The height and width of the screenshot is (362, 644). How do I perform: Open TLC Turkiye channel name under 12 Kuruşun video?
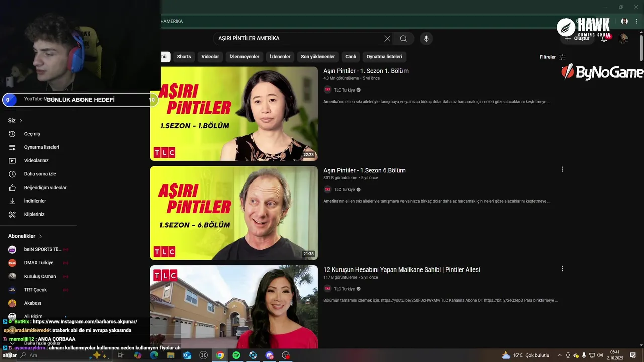pyautogui.click(x=344, y=289)
